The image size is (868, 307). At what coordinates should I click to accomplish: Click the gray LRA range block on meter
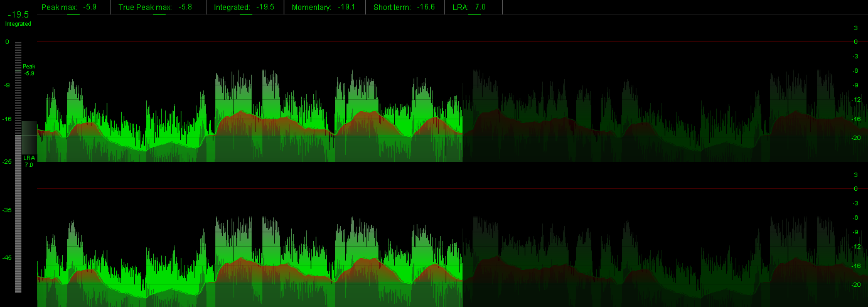(x=29, y=137)
